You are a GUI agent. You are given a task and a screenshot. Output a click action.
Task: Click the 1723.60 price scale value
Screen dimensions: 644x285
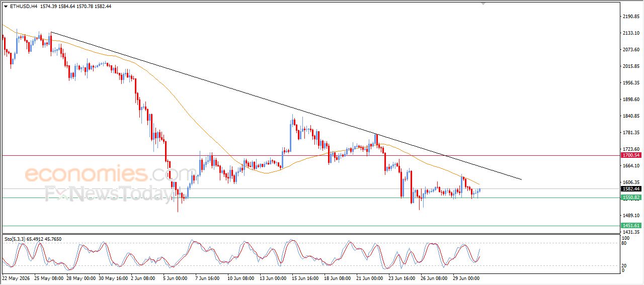click(x=631, y=149)
